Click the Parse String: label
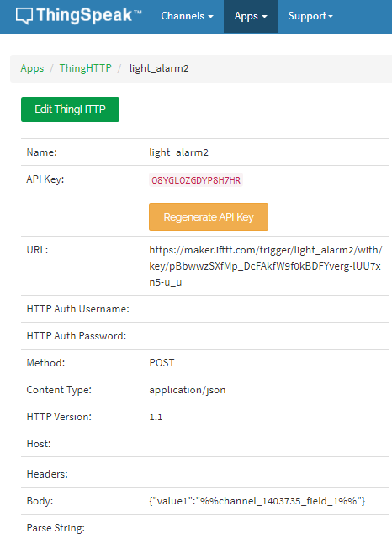 pos(56,528)
